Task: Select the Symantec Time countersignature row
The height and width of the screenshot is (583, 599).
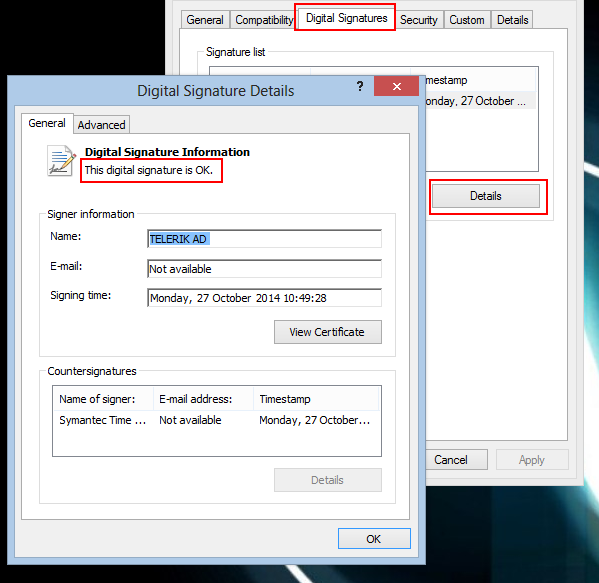Action: click(x=217, y=420)
